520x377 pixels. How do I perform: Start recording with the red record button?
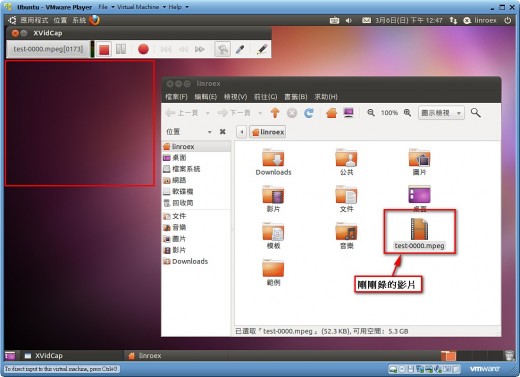(x=143, y=49)
